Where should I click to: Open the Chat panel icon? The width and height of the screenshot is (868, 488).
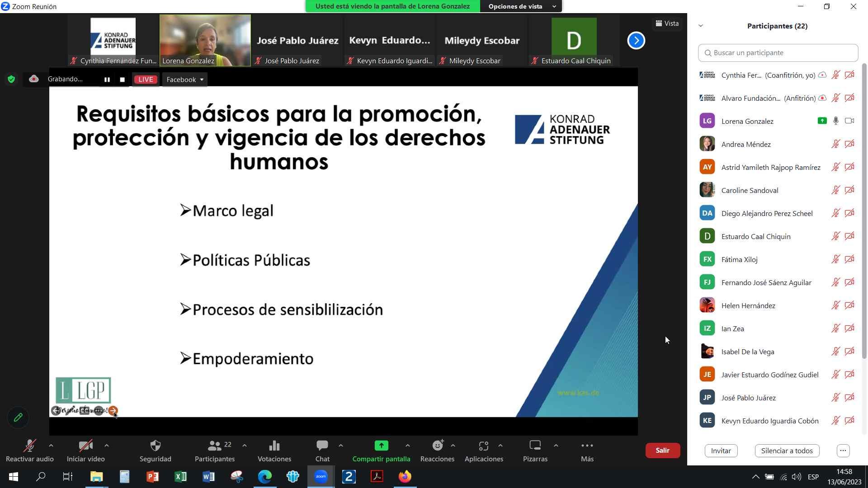click(x=322, y=446)
